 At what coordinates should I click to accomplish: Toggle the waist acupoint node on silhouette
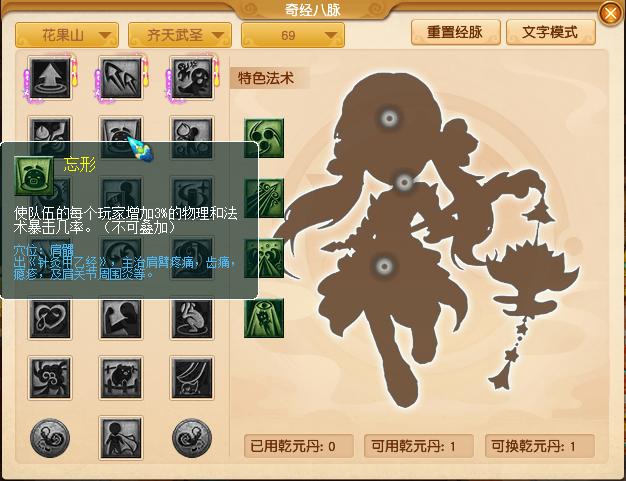click(x=384, y=265)
